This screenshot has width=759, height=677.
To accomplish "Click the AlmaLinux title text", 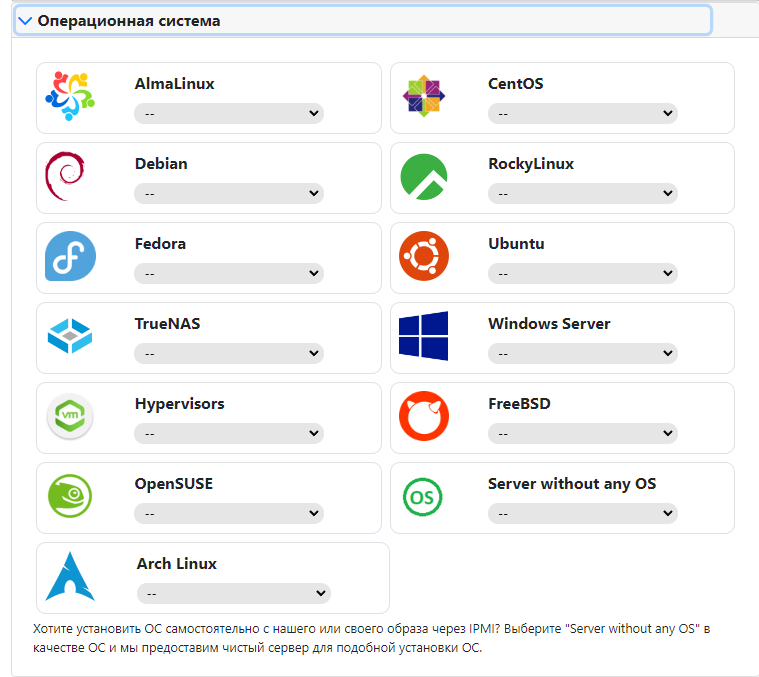I will tap(174, 84).
